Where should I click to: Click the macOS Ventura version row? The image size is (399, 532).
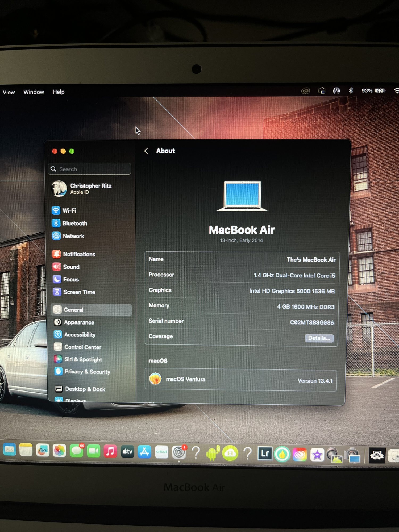coord(241,380)
